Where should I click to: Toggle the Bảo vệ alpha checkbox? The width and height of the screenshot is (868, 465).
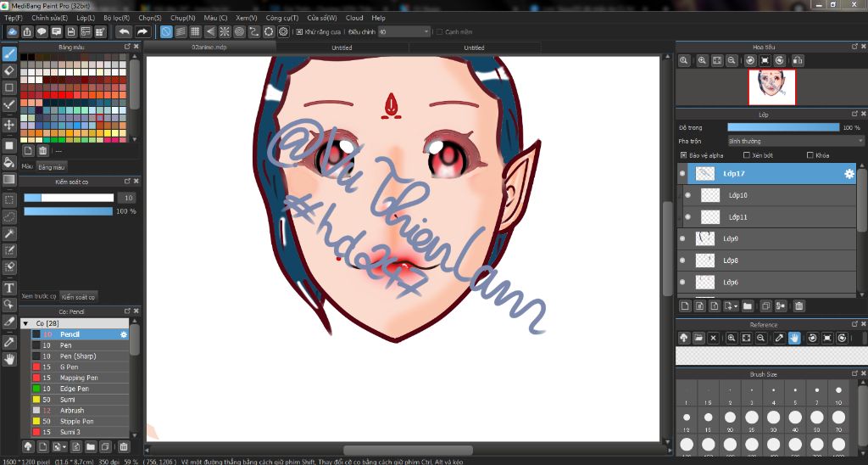click(684, 155)
